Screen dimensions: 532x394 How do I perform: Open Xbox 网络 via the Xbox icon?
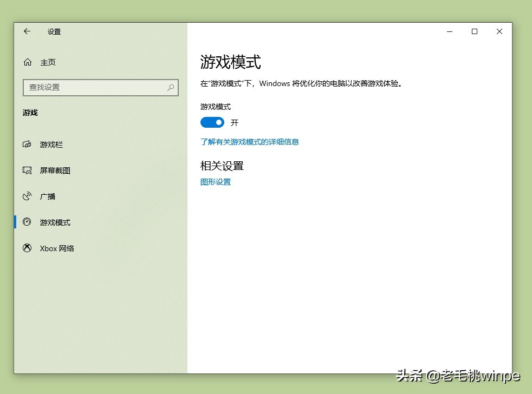tap(28, 248)
